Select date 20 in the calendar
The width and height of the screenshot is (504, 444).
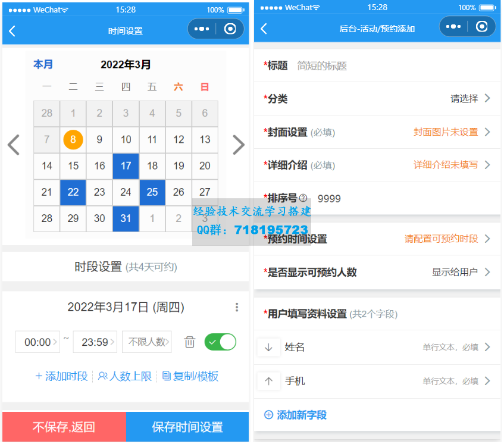click(x=205, y=167)
